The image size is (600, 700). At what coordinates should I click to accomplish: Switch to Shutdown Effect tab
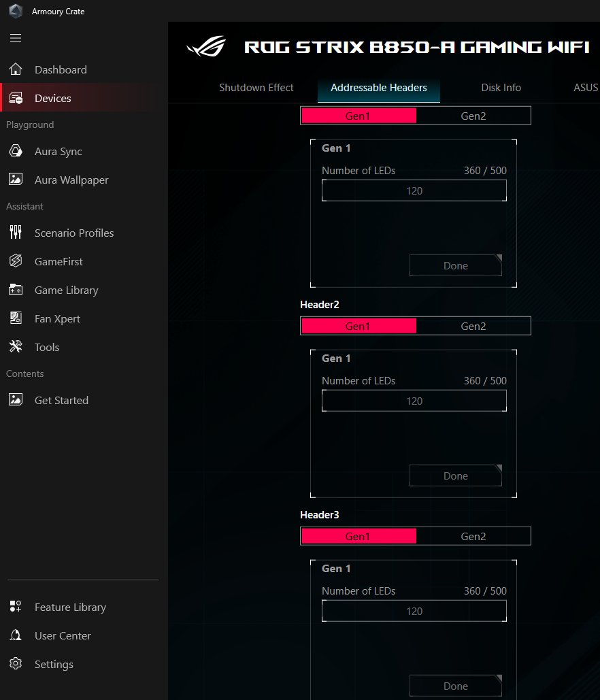click(256, 88)
